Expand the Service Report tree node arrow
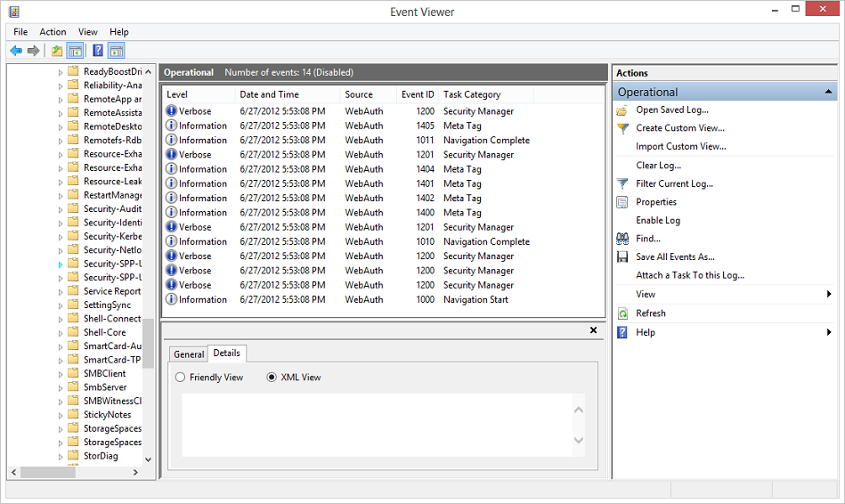The image size is (845, 504). pyautogui.click(x=61, y=291)
